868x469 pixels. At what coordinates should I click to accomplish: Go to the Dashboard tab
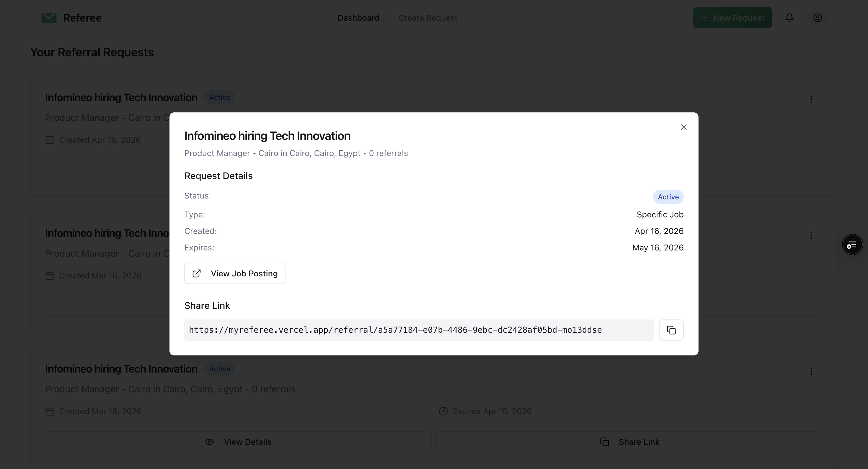coord(358,17)
